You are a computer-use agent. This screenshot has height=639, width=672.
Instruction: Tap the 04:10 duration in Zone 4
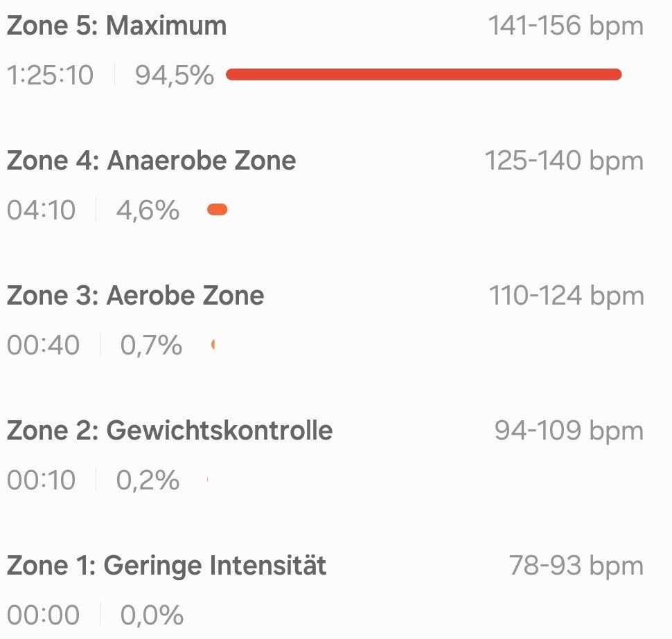tap(42, 210)
